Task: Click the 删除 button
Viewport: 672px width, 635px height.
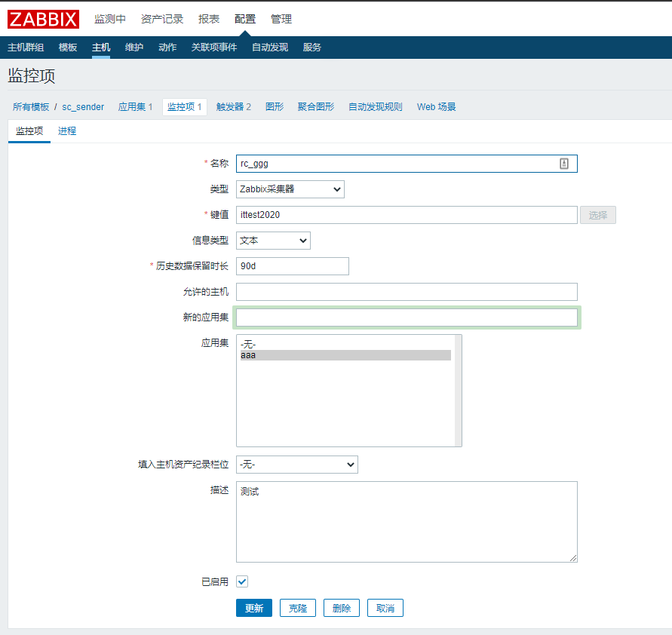Action: coord(342,608)
